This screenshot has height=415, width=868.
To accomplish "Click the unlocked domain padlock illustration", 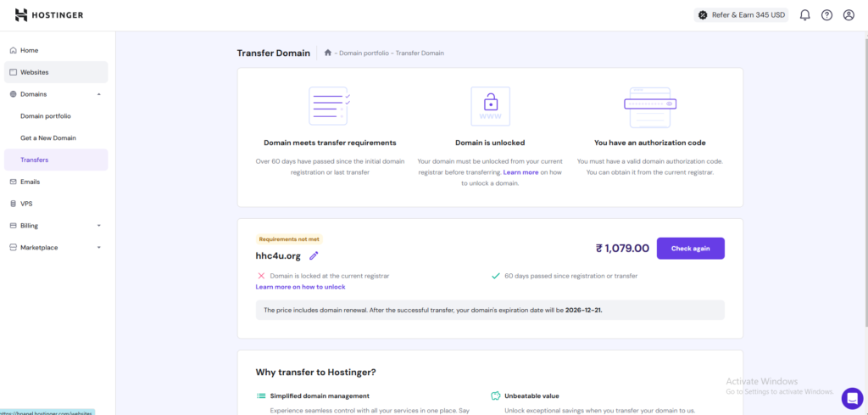I will [x=491, y=106].
